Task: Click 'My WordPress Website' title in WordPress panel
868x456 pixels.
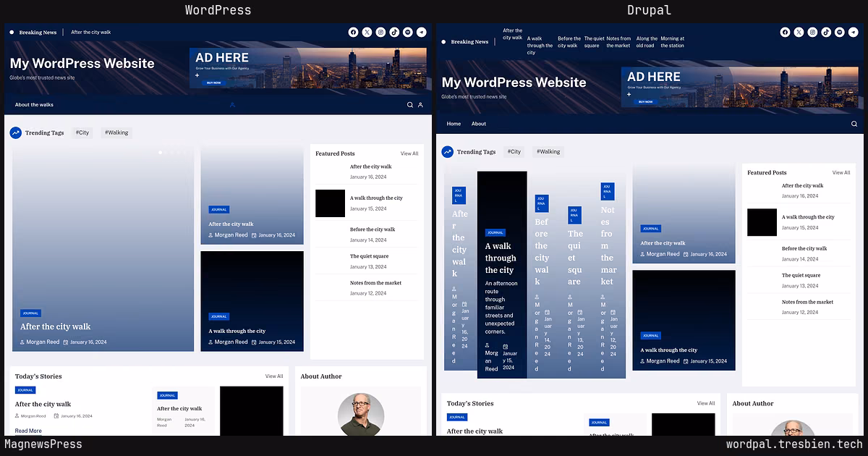Action: pos(82,64)
